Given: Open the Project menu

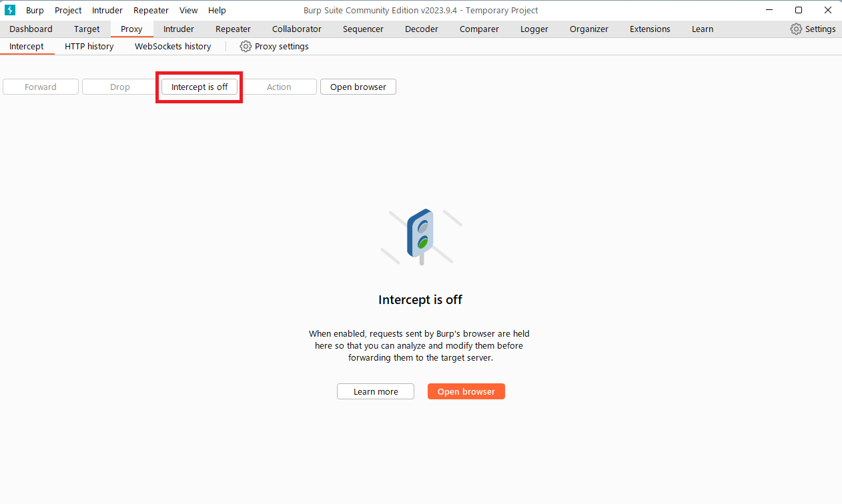Looking at the screenshot, I should [x=68, y=10].
